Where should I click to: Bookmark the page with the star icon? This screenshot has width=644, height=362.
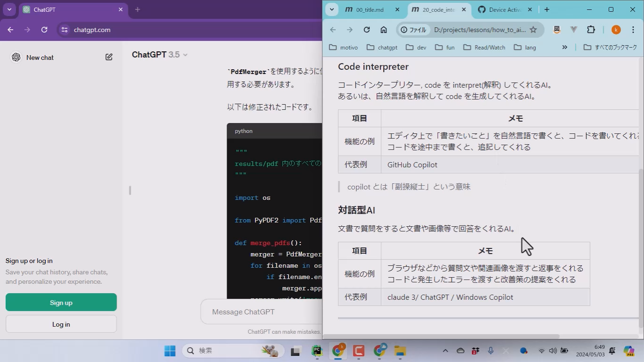point(532,29)
